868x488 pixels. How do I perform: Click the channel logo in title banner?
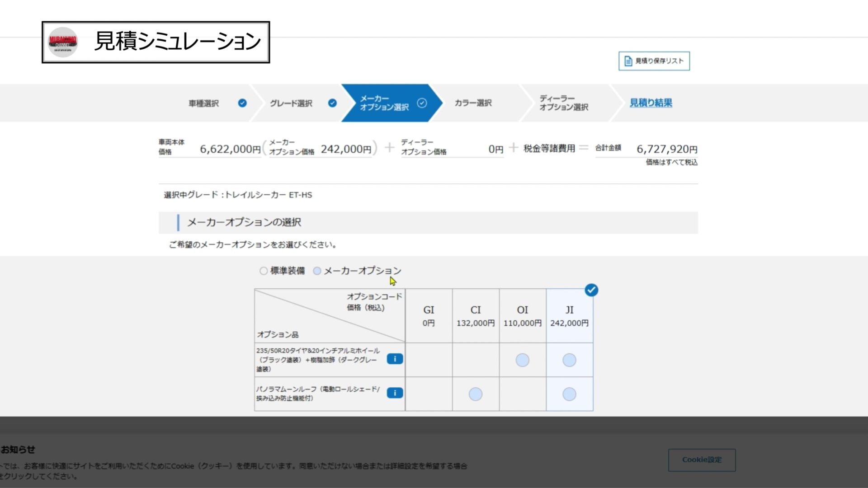point(63,42)
